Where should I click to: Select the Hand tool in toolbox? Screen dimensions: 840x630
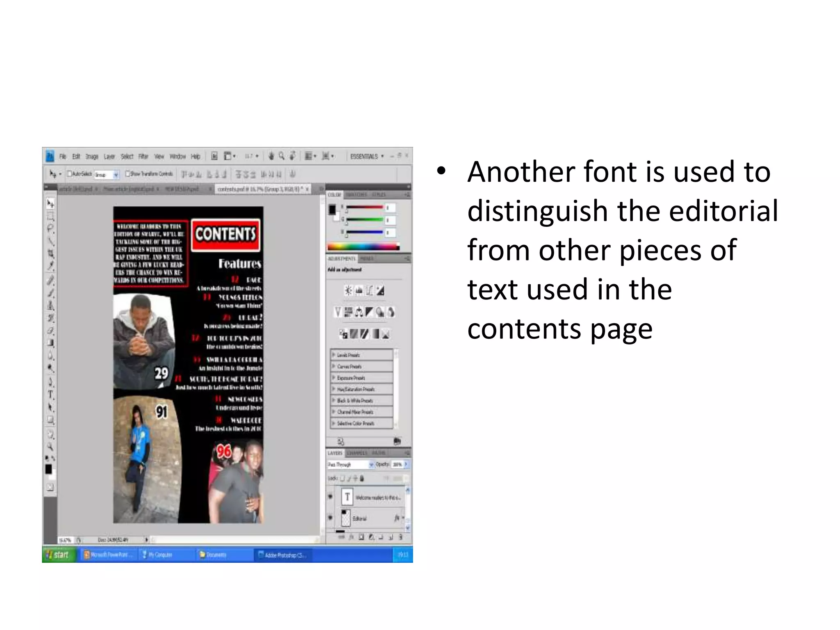tap(50, 434)
